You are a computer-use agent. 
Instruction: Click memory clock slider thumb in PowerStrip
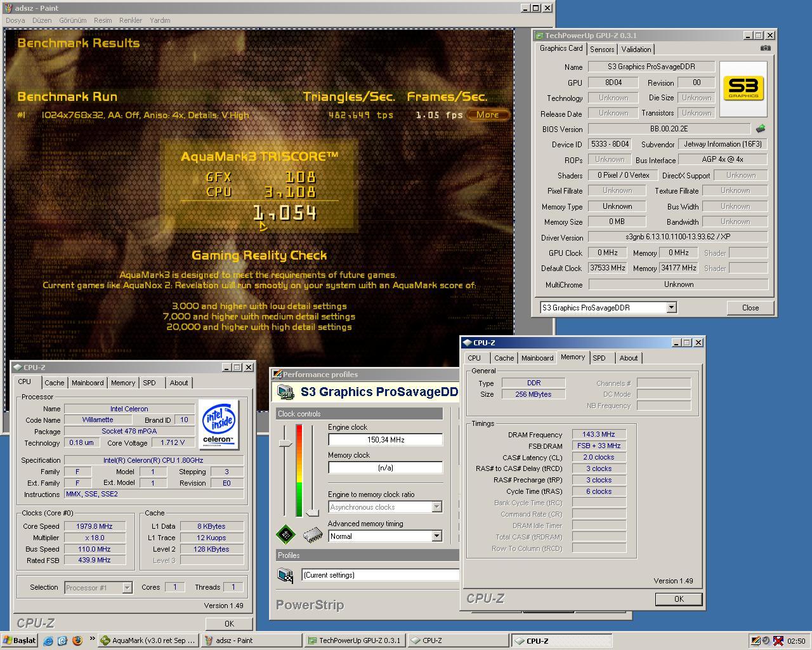coord(312,512)
